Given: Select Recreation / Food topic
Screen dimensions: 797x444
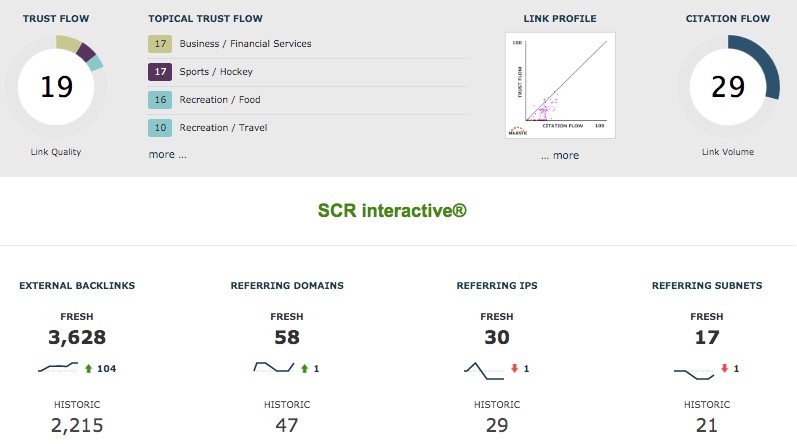Looking at the screenshot, I should (220, 100).
